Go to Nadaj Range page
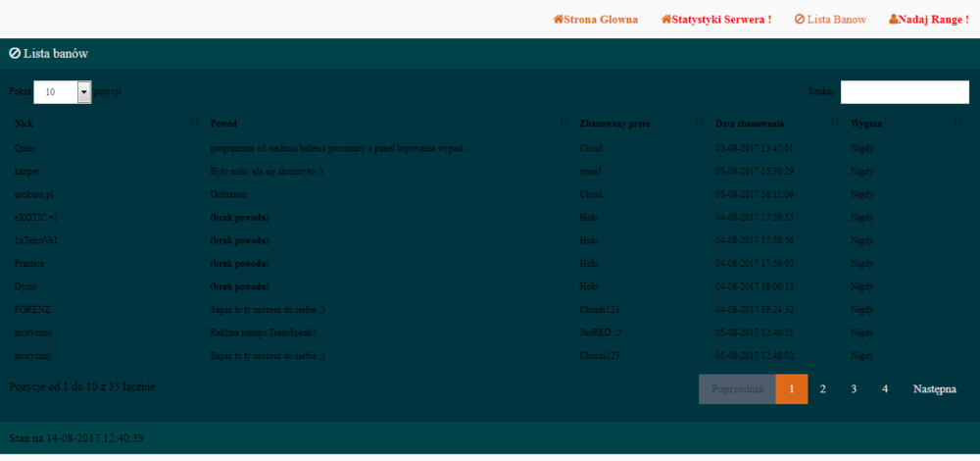Screen dimensions: 980x461 [929, 20]
